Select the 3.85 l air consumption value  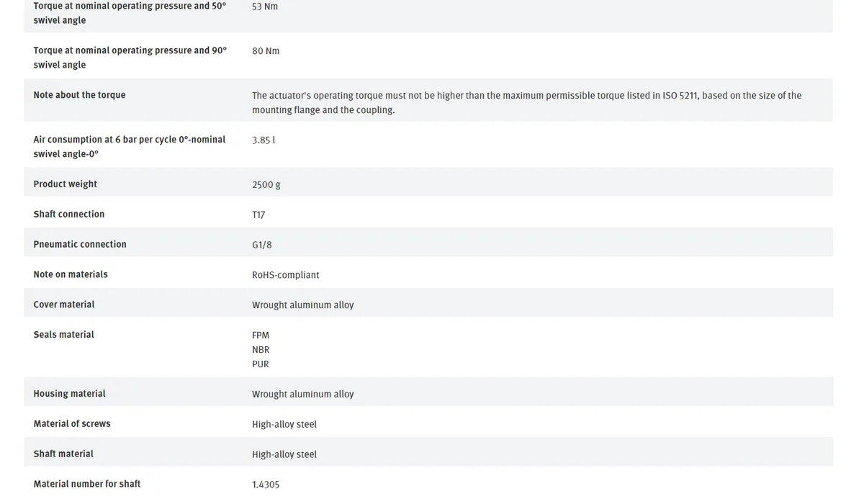pyautogui.click(x=264, y=140)
